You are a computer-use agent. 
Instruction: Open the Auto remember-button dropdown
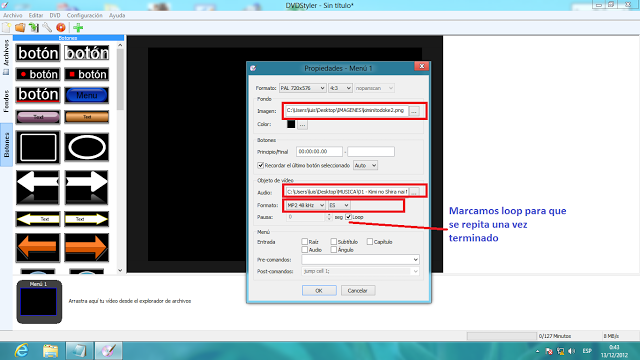[365, 165]
